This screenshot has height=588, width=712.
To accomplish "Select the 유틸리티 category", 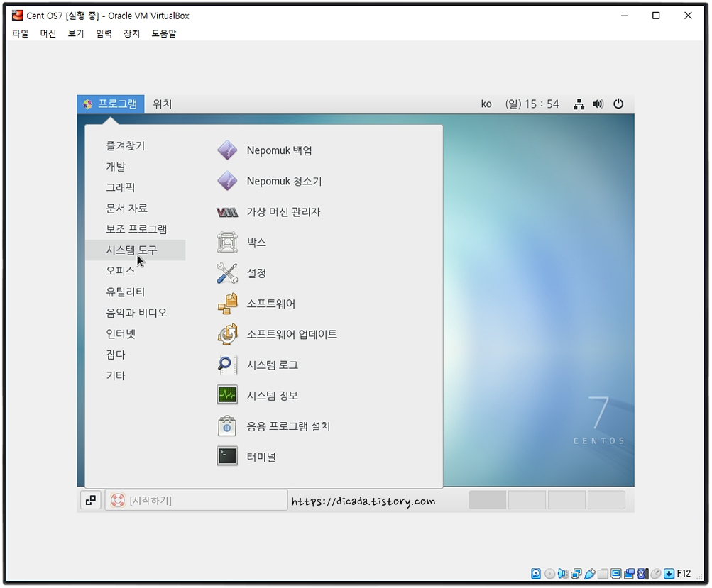I will click(x=126, y=292).
